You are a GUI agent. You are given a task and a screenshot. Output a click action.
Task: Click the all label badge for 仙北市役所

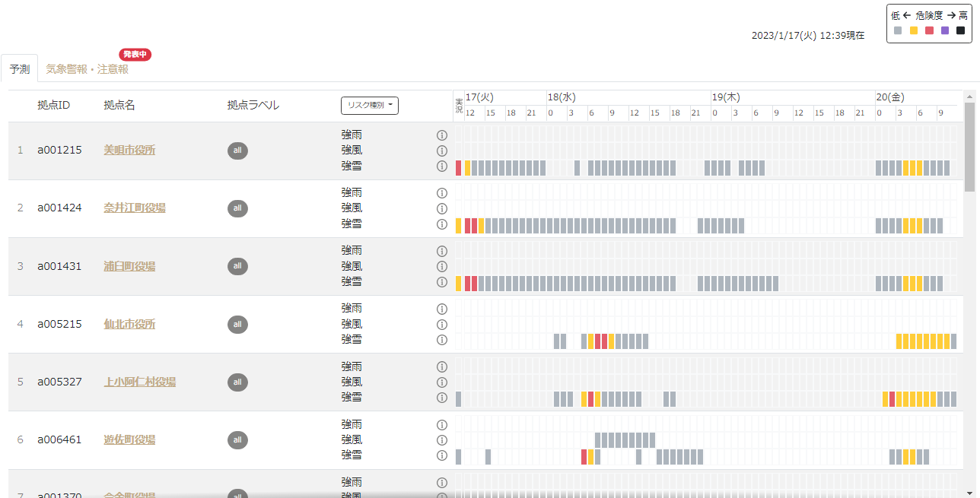click(237, 324)
